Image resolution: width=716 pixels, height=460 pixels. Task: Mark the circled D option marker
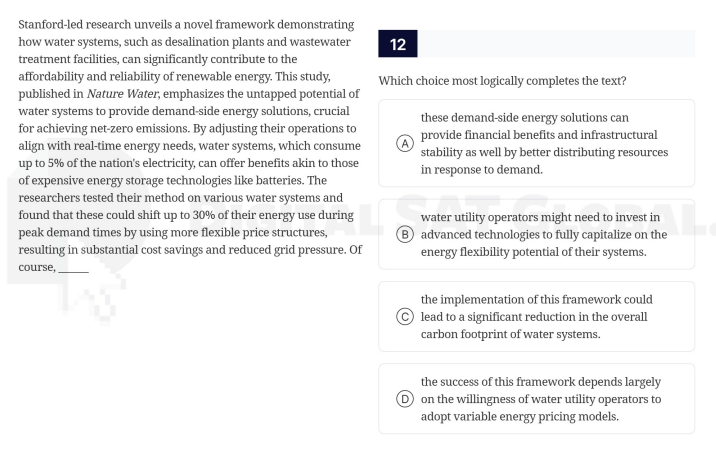tap(406, 399)
